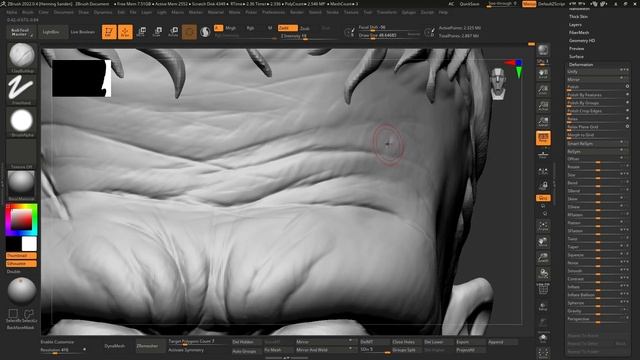Open the Document menu
Image resolution: width=640 pixels, height=360 pixels.
pos(64,12)
